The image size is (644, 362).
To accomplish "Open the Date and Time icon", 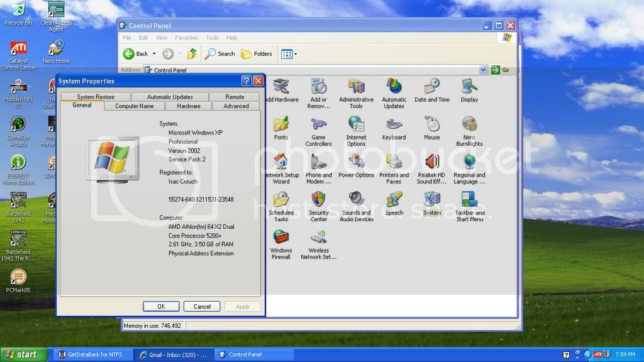I will 431,90.
